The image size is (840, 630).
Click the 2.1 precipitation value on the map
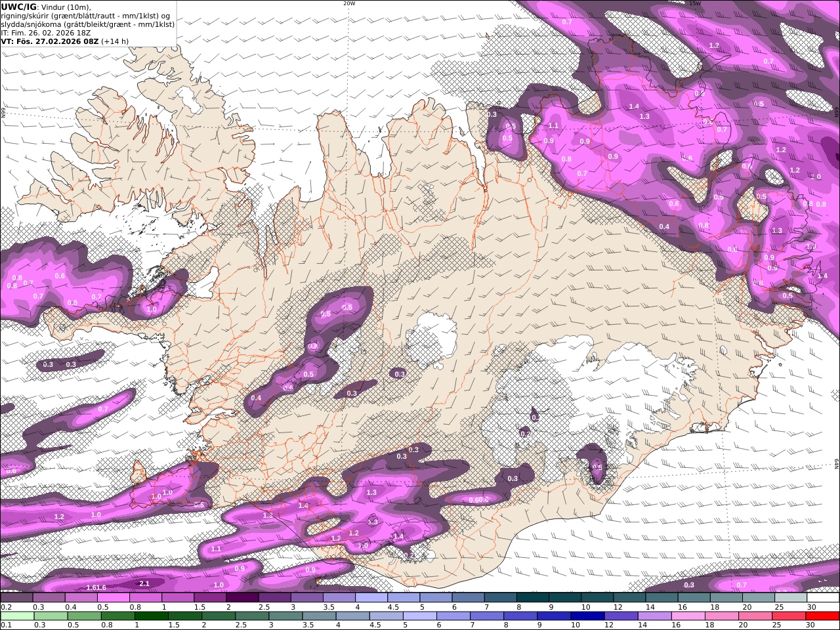click(145, 583)
